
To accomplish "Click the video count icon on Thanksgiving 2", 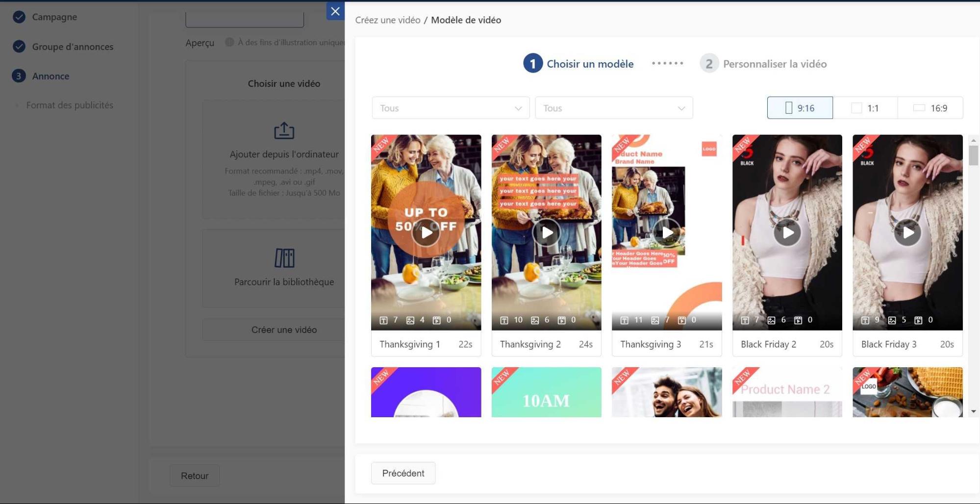I will [562, 320].
